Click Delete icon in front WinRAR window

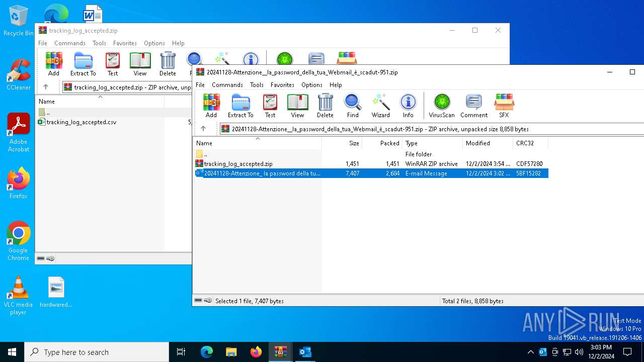[325, 106]
